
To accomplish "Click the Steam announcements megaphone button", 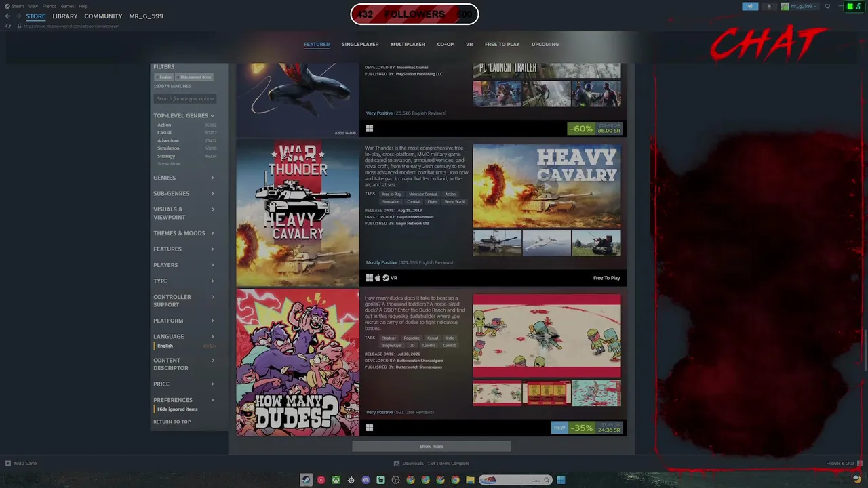I will pyautogui.click(x=750, y=7).
